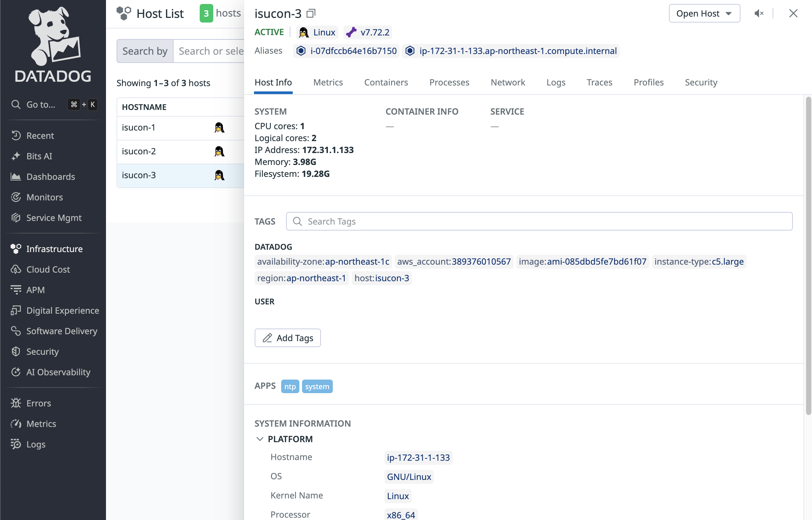Mute this host via speaker icon
Screen dimensions: 812x520
[758, 14]
